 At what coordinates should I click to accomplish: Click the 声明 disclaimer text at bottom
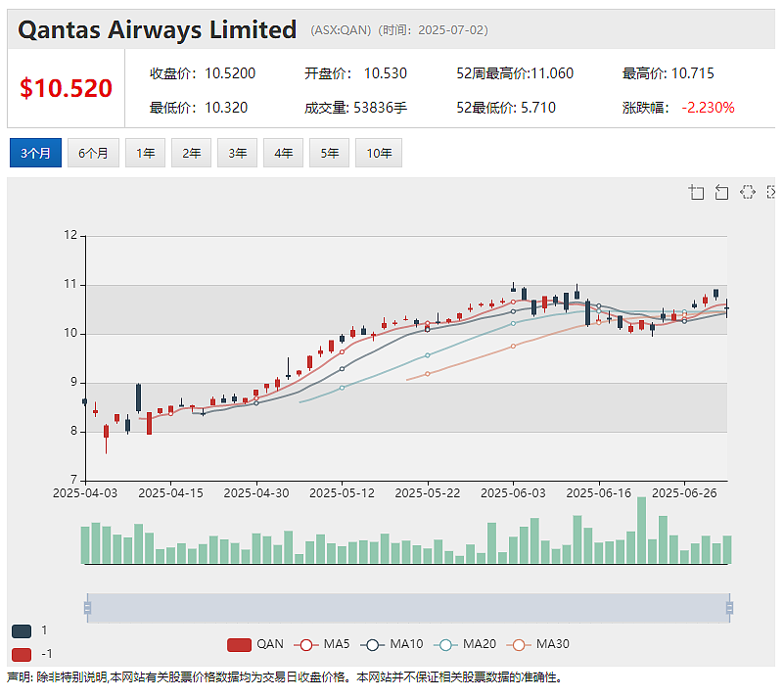click(285, 678)
